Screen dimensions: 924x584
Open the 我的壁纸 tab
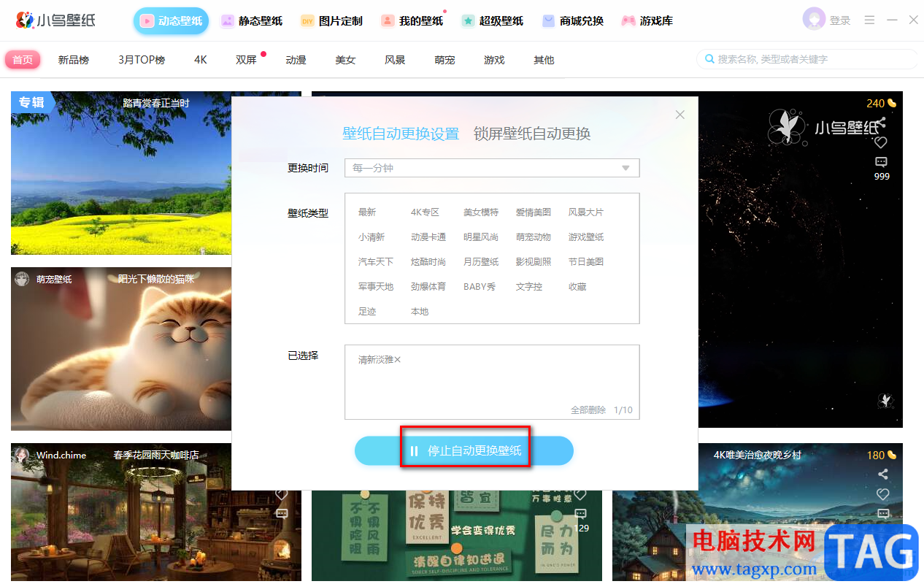pyautogui.click(x=412, y=21)
